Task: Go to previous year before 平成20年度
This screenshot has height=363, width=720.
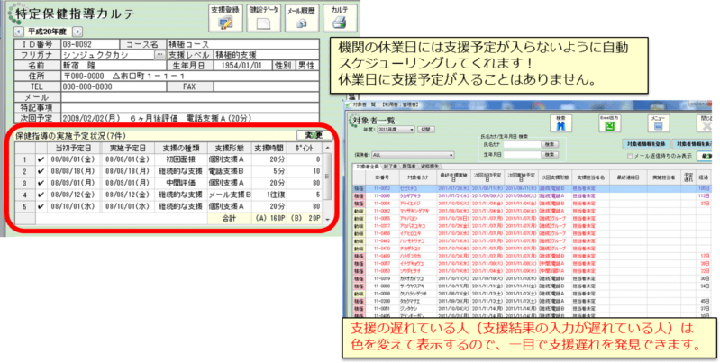Action: point(18,32)
